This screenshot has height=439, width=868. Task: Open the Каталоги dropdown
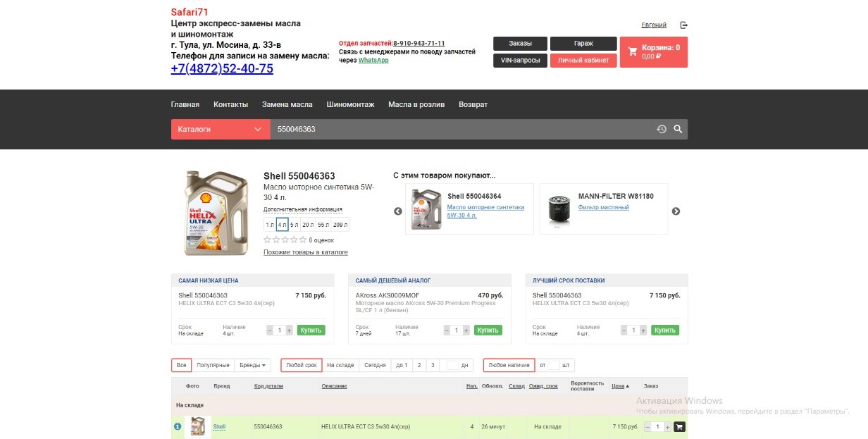(x=221, y=129)
